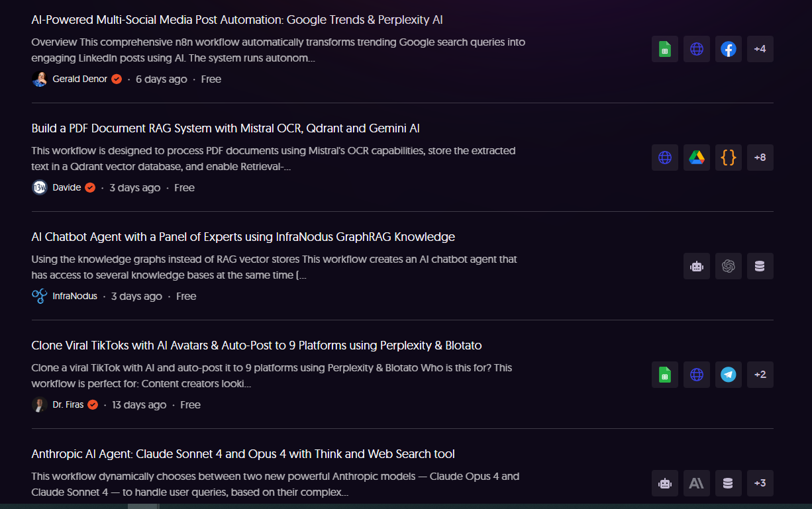This screenshot has height=509, width=812.
Task: Click the robot agent icon in the InfraNodus workflow
Action: 696,266
